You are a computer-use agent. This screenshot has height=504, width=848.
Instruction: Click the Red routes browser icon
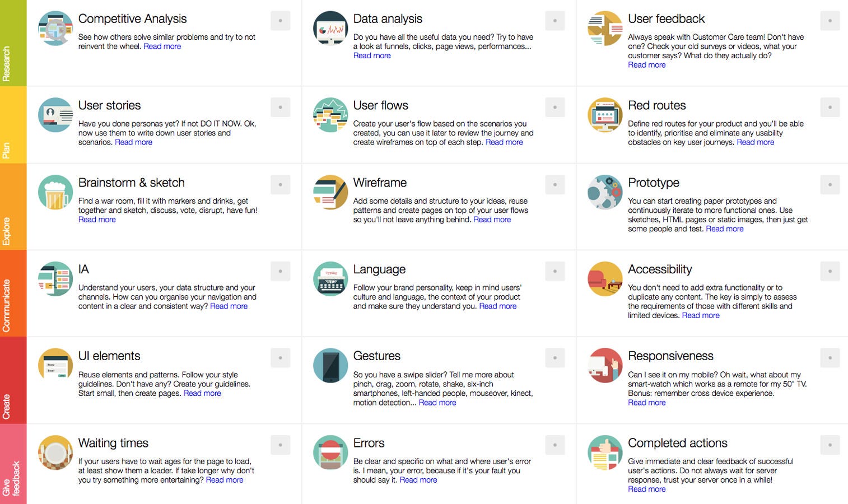click(x=605, y=115)
